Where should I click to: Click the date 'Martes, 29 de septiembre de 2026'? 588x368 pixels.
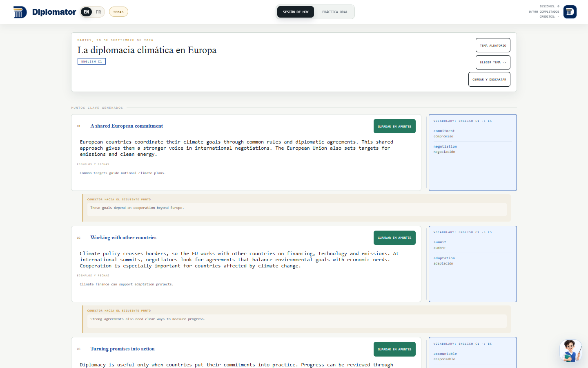(115, 40)
